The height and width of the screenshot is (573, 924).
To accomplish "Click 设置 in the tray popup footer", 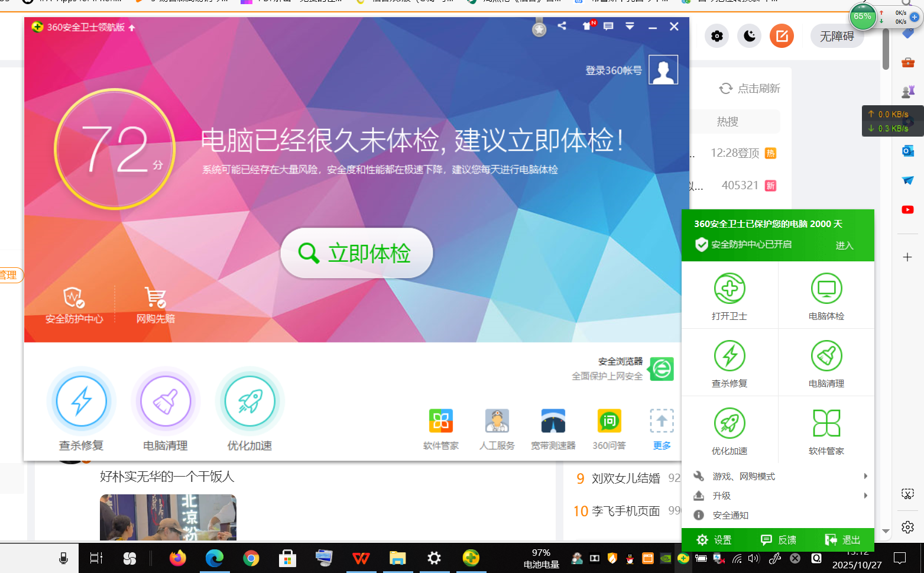I will [x=714, y=540].
